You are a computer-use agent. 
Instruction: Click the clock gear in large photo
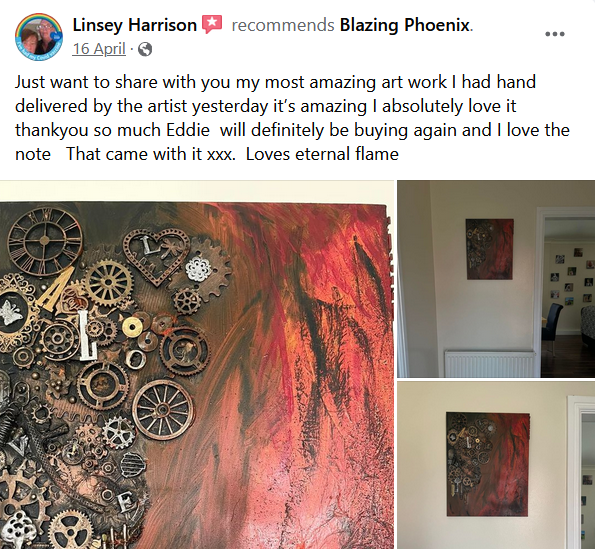[x=45, y=240]
